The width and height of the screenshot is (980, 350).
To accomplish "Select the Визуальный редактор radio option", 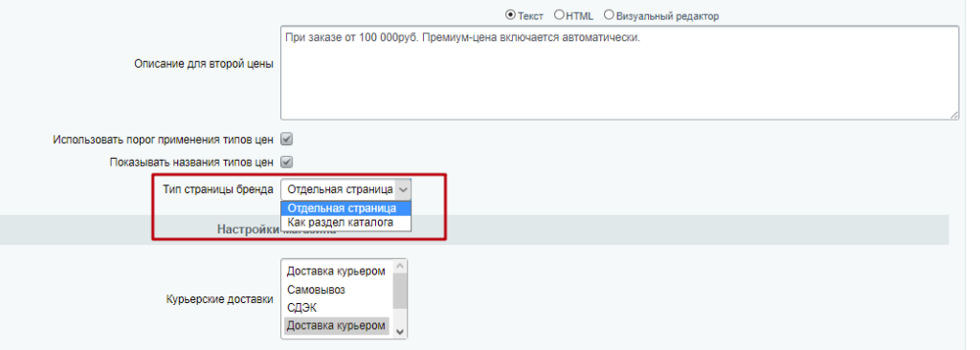I will (608, 15).
